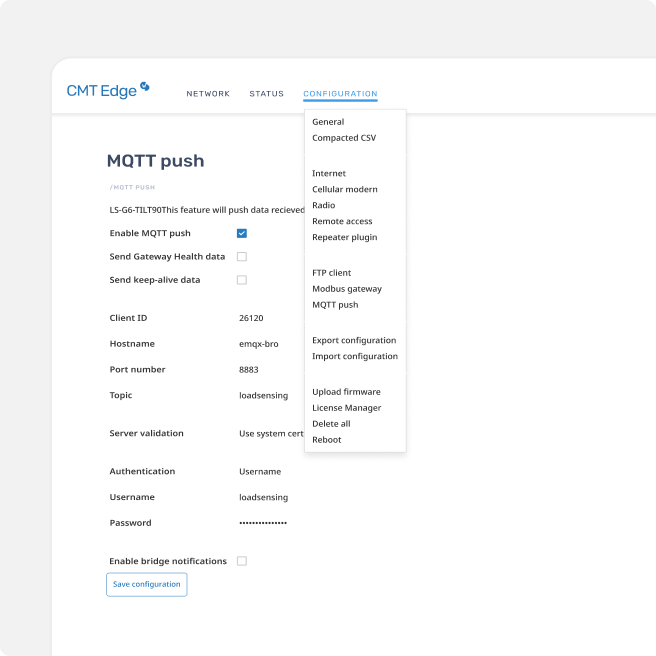Uncheck Enable MQTT push checkbox
The image size is (656, 656).
tap(242, 233)
